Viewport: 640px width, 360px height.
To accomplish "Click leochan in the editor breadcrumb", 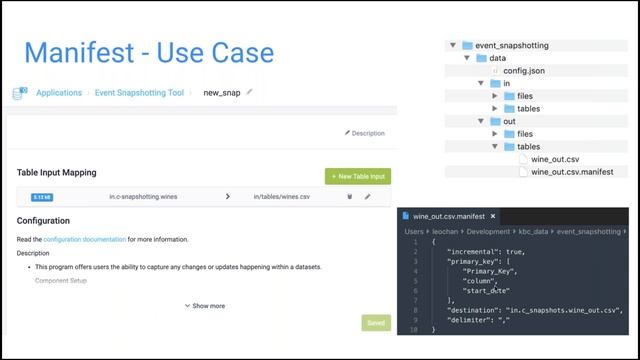I will point(445,231).
